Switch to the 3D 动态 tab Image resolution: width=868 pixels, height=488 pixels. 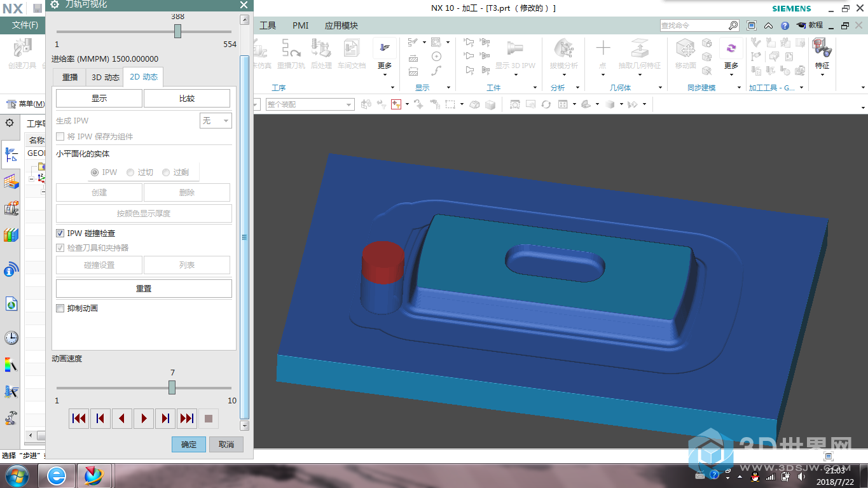pos(106,78)
